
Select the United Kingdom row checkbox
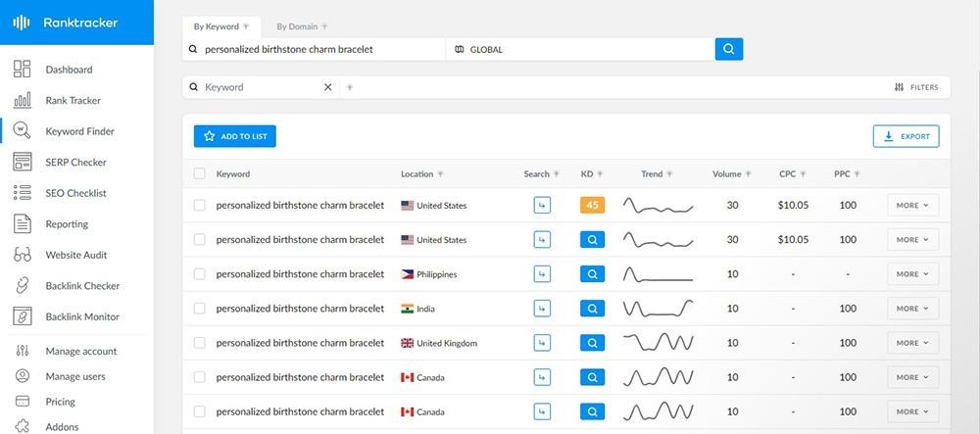199,343
